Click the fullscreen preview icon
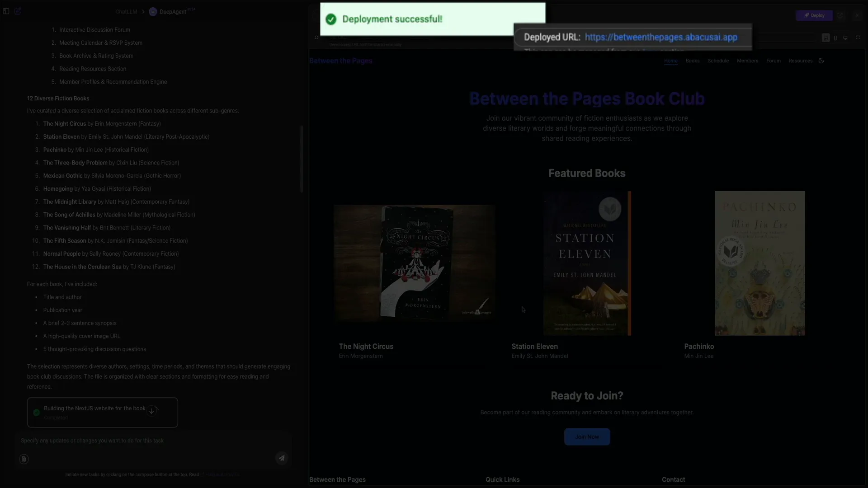Image resolution: width=868 pixels, height=488 pixels. coord(858,38)
